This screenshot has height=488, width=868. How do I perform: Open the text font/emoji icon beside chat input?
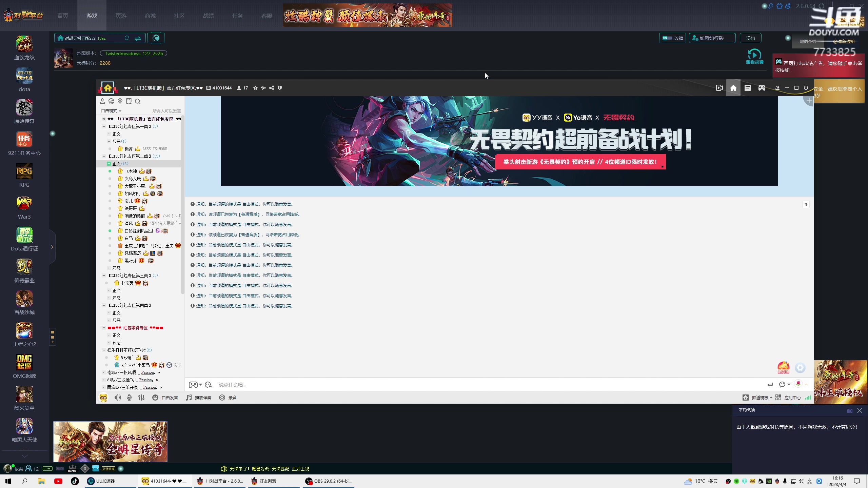(208, 385)
